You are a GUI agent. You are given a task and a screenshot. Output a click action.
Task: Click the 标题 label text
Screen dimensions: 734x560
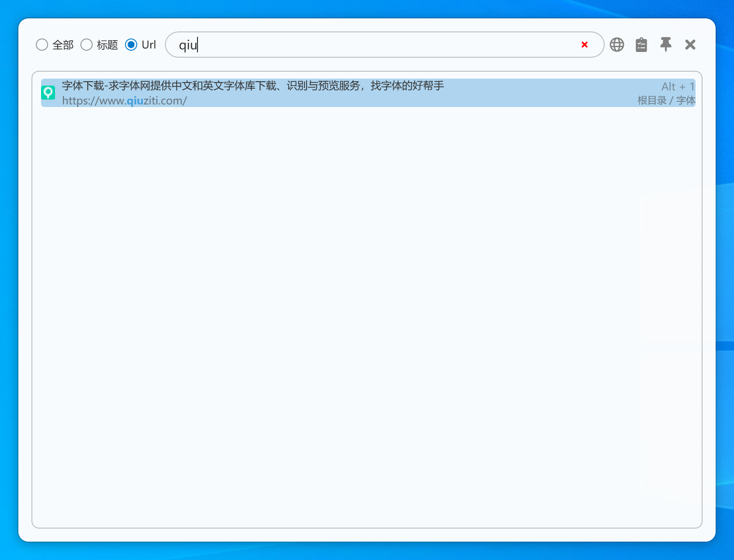coord(107,45)
